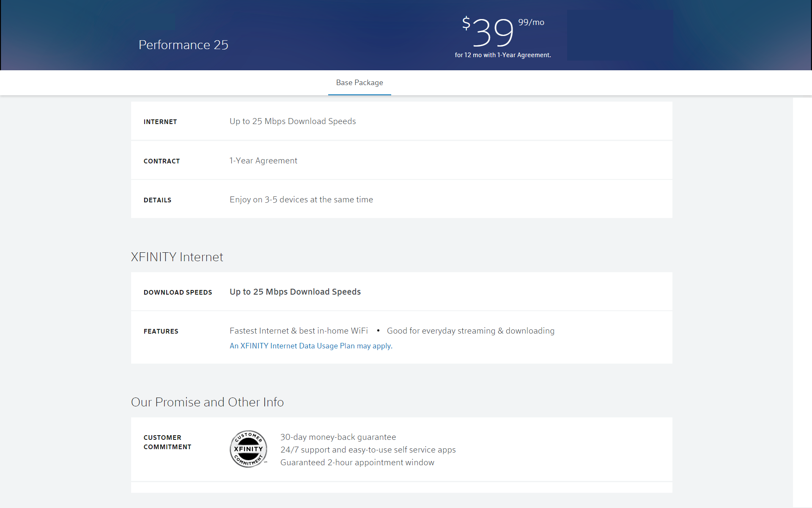Click 'Enjoy on 3-5 devices at the same time'
The image size is (812, 508).
tap(301, 199)
